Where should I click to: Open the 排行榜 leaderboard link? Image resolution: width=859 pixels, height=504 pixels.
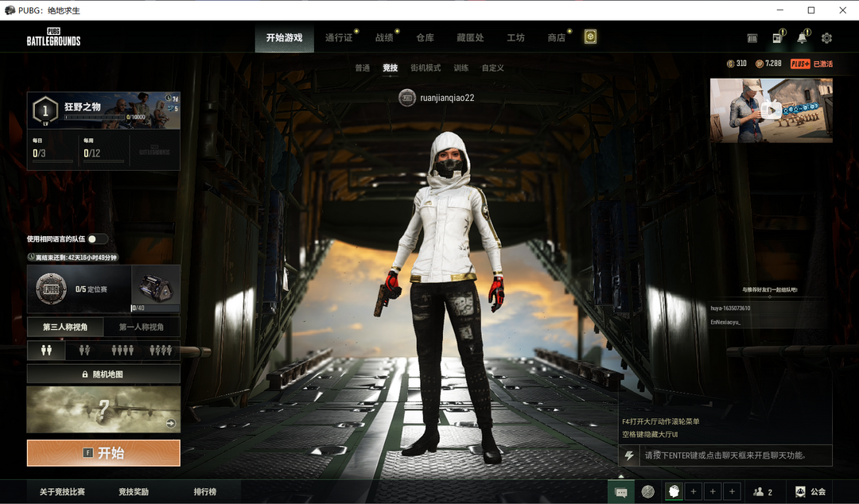205,492
